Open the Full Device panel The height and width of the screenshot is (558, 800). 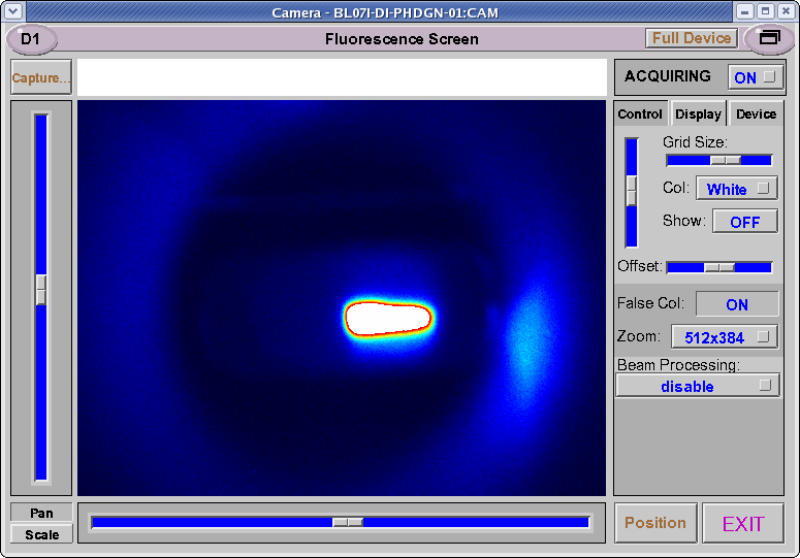pos(691,38)
